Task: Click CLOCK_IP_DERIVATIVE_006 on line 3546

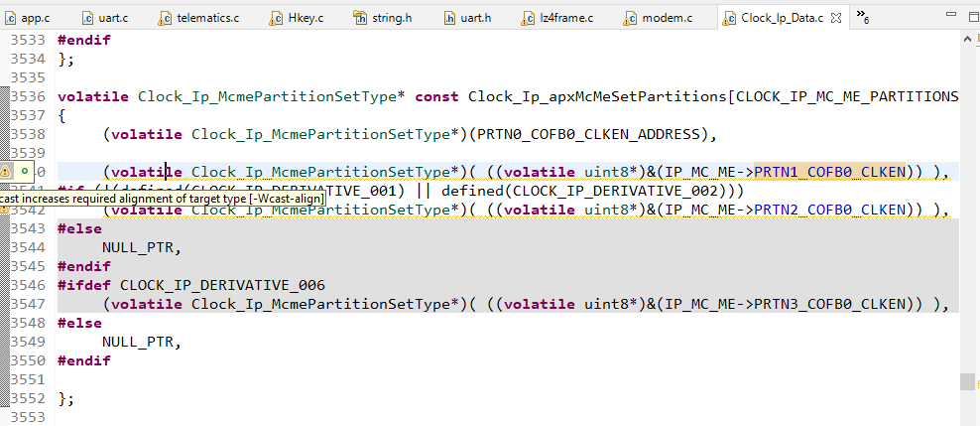Action: pyautogui.click(x=222, y=285)
